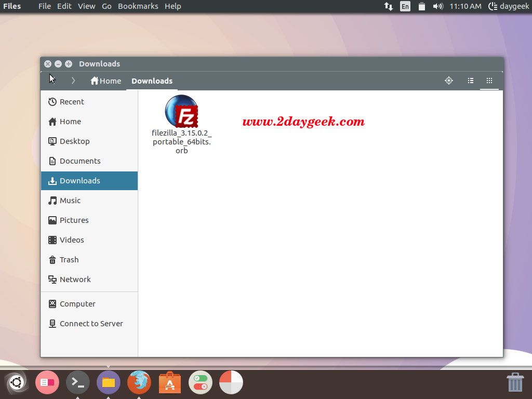Open the Recent sidebar location
Screen dimensions: 532x399
point(89,102)
